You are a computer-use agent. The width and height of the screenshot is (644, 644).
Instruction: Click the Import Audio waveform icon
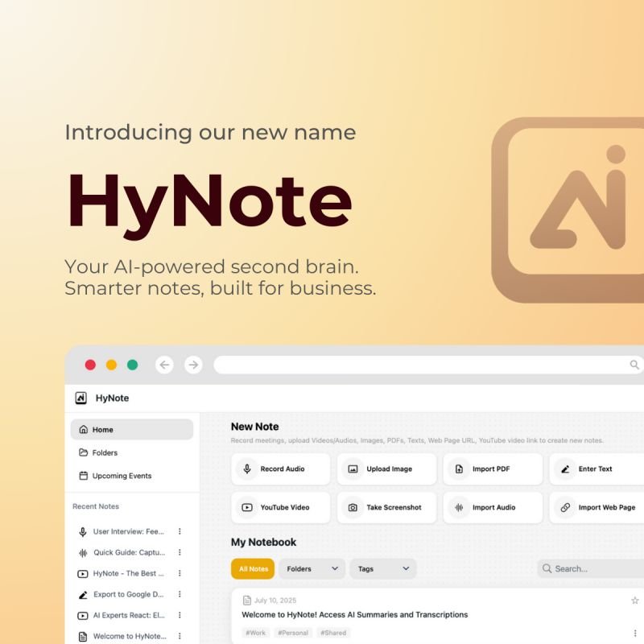[459, 508]
